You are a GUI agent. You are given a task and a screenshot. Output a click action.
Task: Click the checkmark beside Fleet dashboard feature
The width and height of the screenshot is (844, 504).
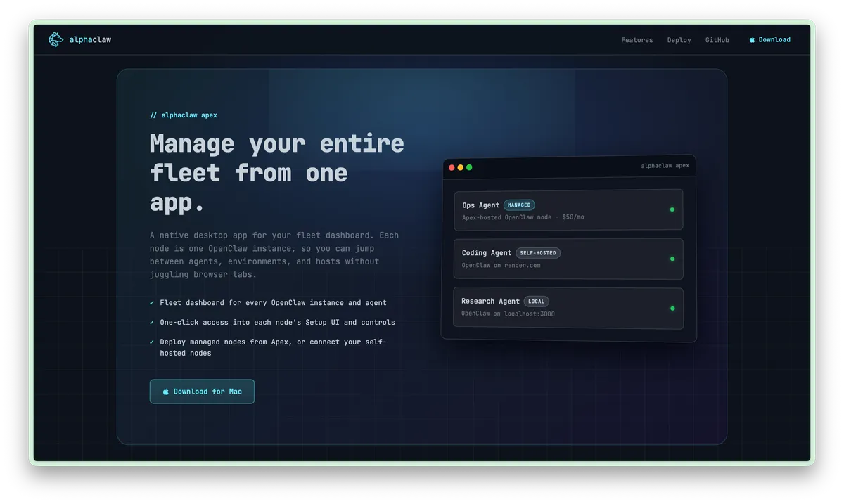pos(152,303)
